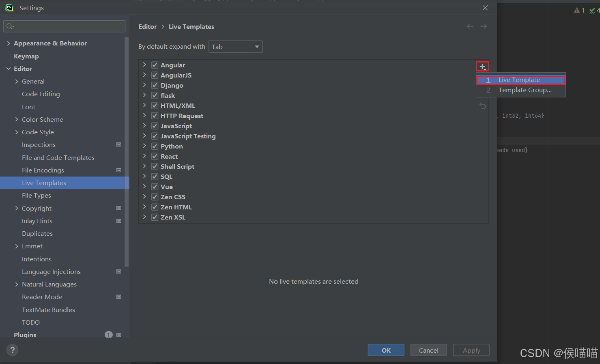
Task: Expand the Vue template group
Action: (144, 186)
